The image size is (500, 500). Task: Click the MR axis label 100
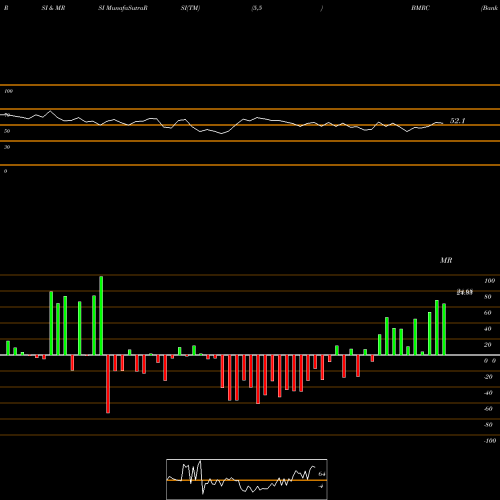pyautogui.click(x=489, y=281)
